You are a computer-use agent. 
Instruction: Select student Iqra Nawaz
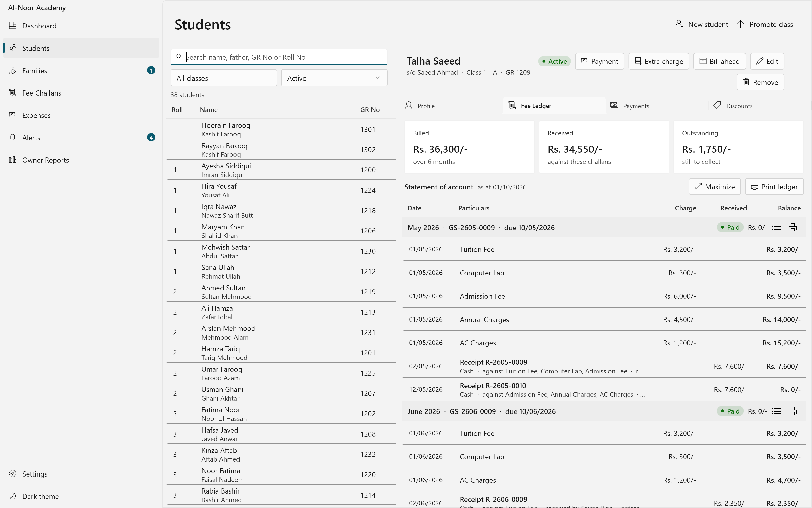click(281, 210)
